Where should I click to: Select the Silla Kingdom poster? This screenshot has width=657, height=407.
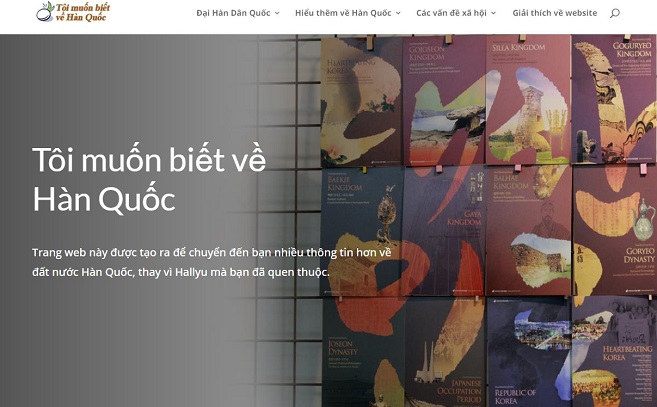(528, 100)
